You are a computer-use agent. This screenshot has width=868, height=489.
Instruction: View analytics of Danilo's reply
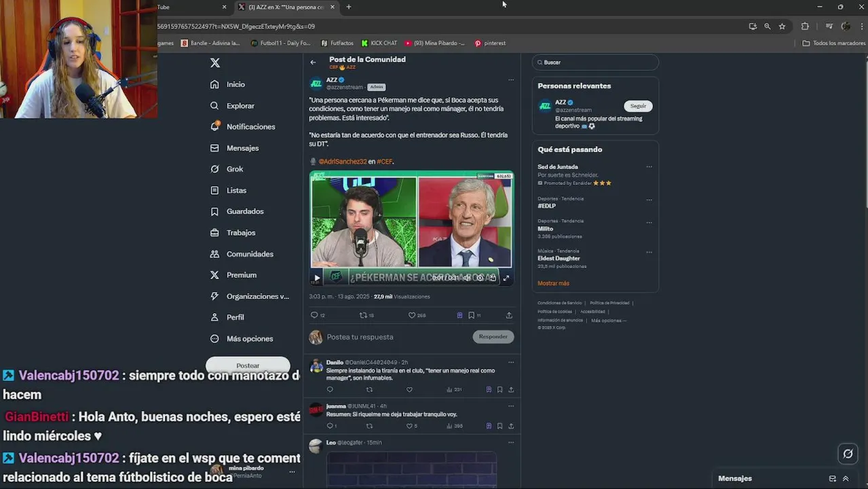(454, 390)
